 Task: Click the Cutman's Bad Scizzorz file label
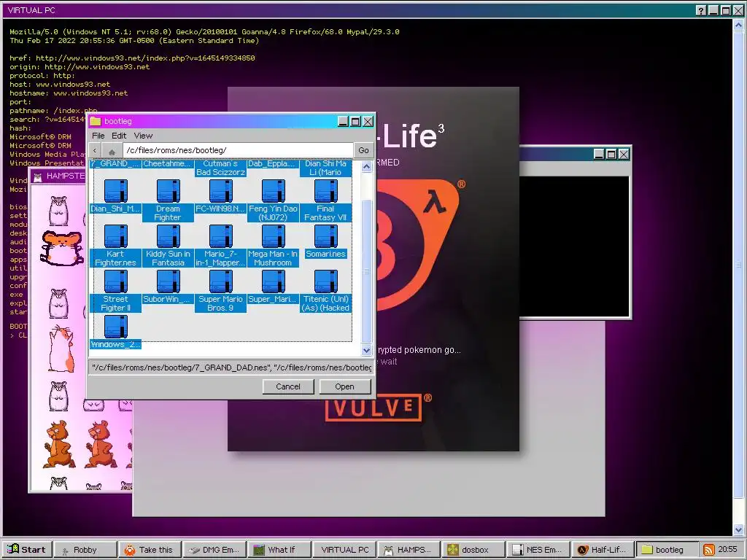click(220, 168)
